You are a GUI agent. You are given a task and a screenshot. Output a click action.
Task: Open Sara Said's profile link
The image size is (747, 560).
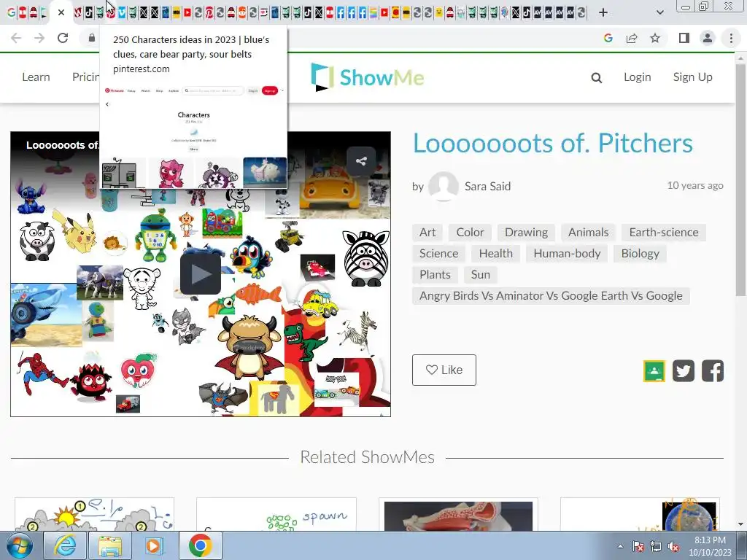tap(487, 186)
